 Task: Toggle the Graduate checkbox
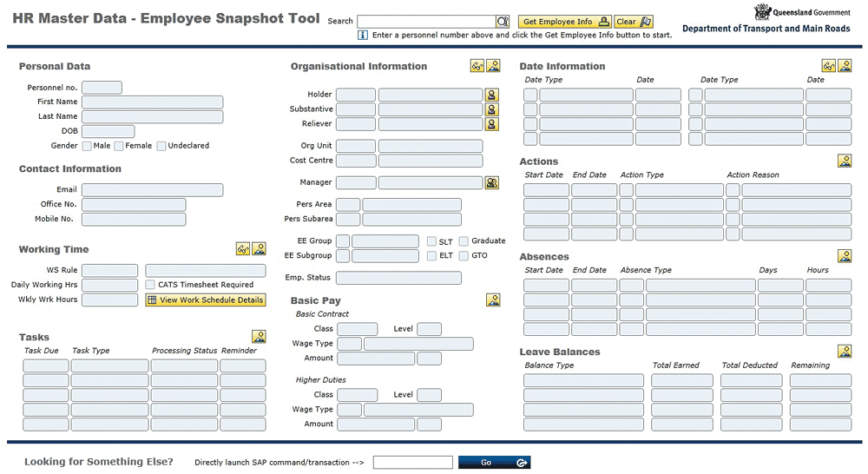pos(464,241)
